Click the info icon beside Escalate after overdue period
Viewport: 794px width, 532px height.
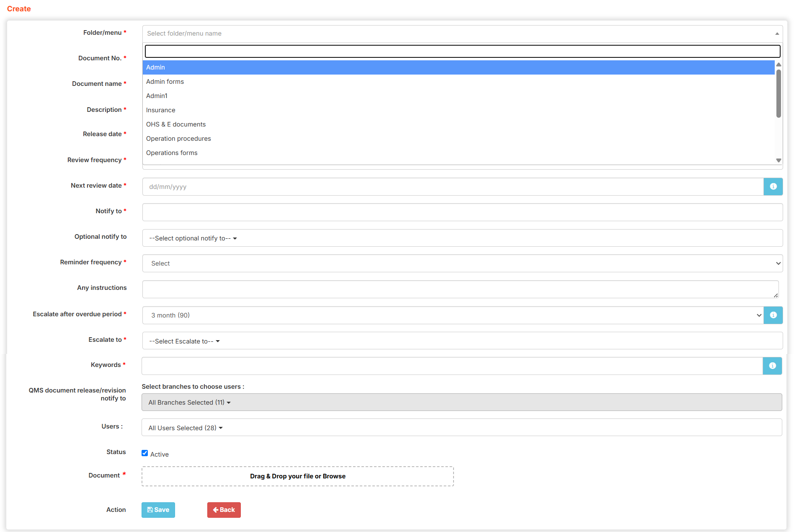point(773,315)
